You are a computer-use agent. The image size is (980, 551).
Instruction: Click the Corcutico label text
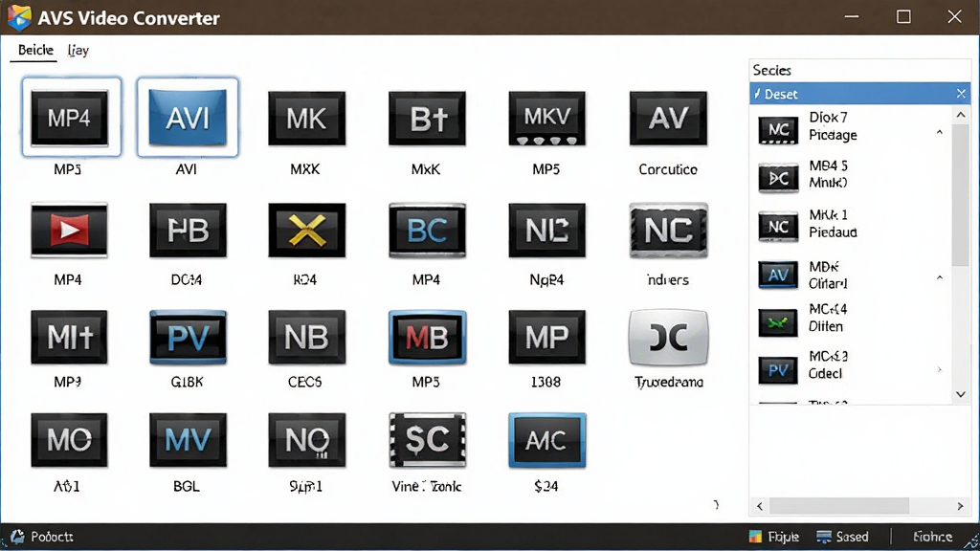tap(668, 169)
